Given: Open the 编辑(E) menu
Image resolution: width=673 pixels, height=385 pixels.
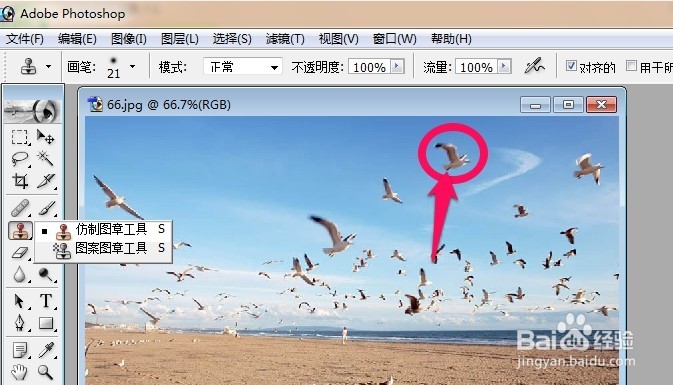Looking at the screenshot, I should 77,39.
